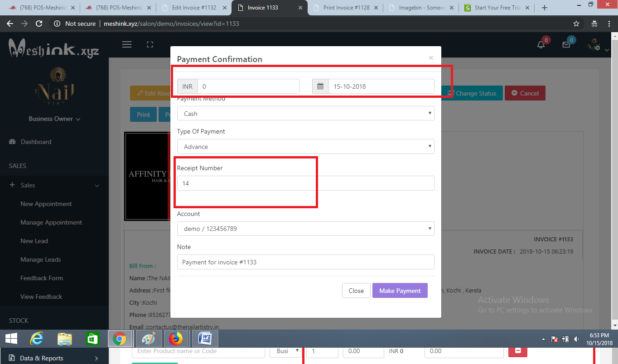Click browser Back arrow
The image size is (618, 364).
(10, 24)
